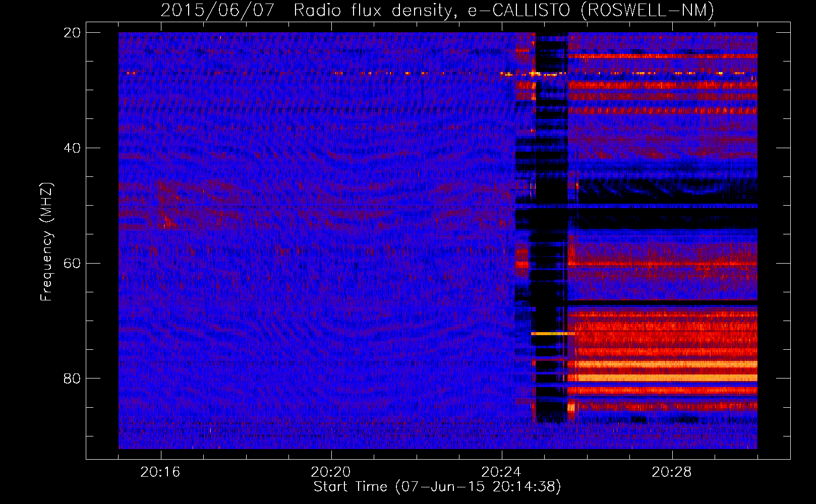Click the frequency axis label '80'
This screenshot has height=504, width=816.
pyautogui.click(x=72, y=379)
